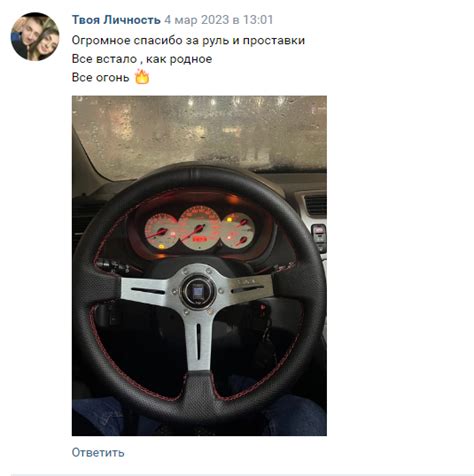This screenshot has width=474, height=476.
Task: Click the rainy windshield area of photo
Action: pos(199,133)
